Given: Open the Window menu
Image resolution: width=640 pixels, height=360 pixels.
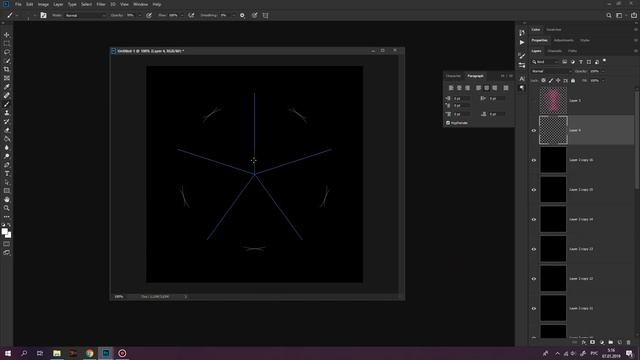Looking at the screenshot, I should tap(141, 4).
